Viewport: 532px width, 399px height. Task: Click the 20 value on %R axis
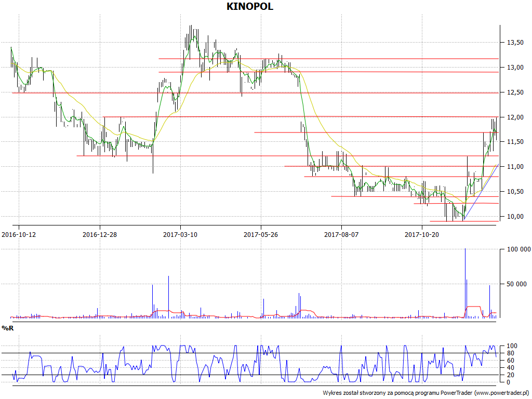[512, 375]
